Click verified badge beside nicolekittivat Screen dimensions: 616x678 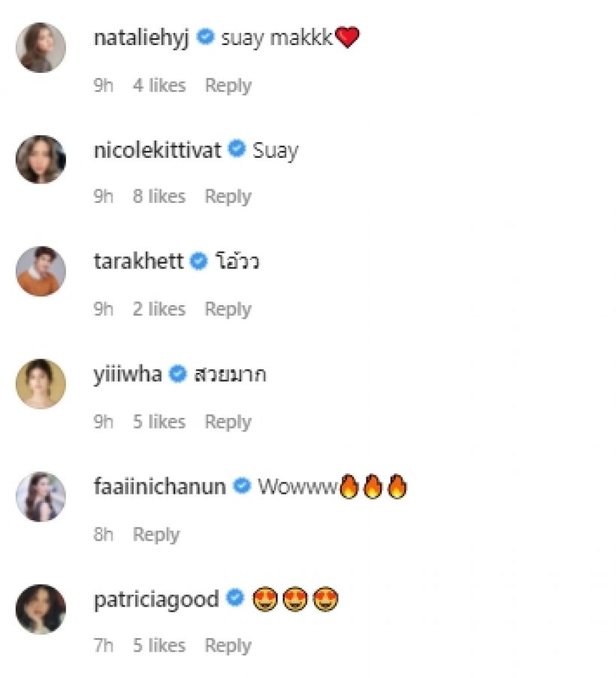tap(237, 150)
